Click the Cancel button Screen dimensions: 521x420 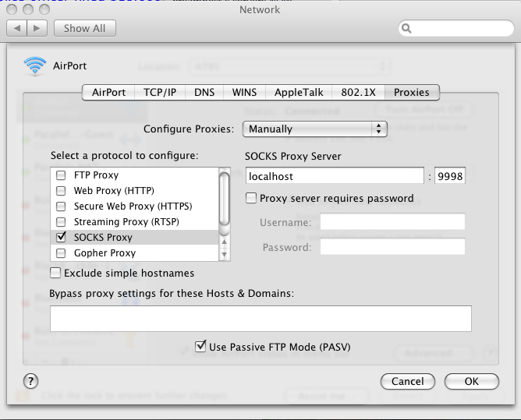(x=408, y=382)
